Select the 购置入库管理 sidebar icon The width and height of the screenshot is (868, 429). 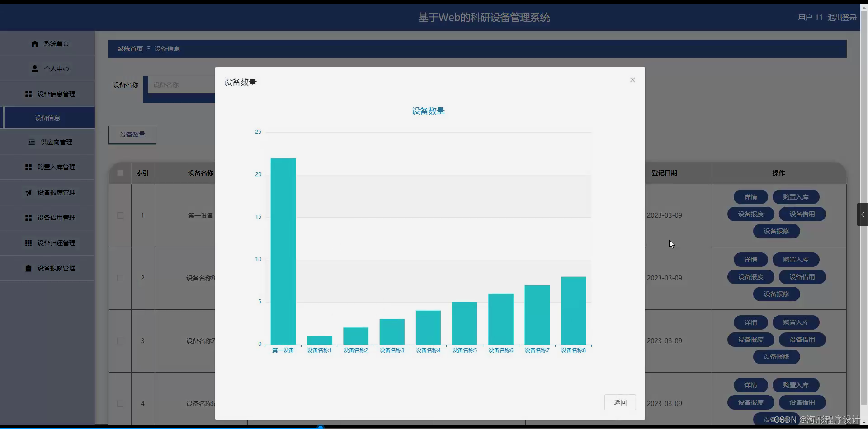[28, 167]
